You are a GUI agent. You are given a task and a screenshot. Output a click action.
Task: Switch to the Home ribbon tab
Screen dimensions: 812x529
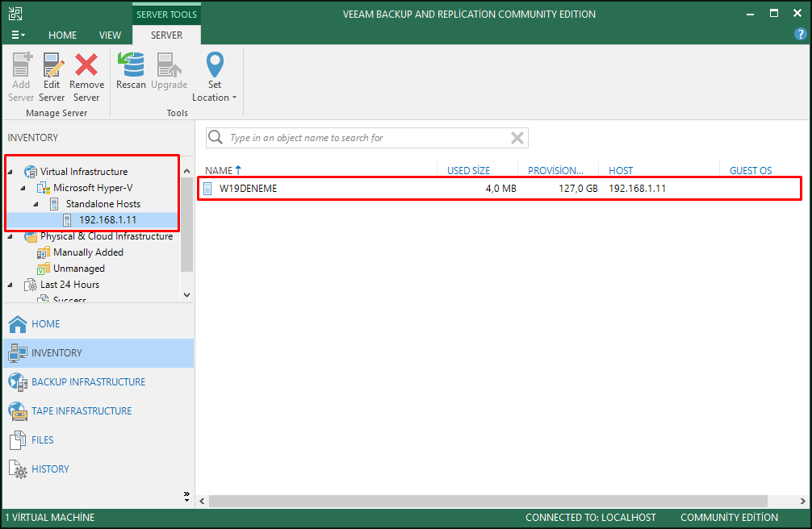63,35
